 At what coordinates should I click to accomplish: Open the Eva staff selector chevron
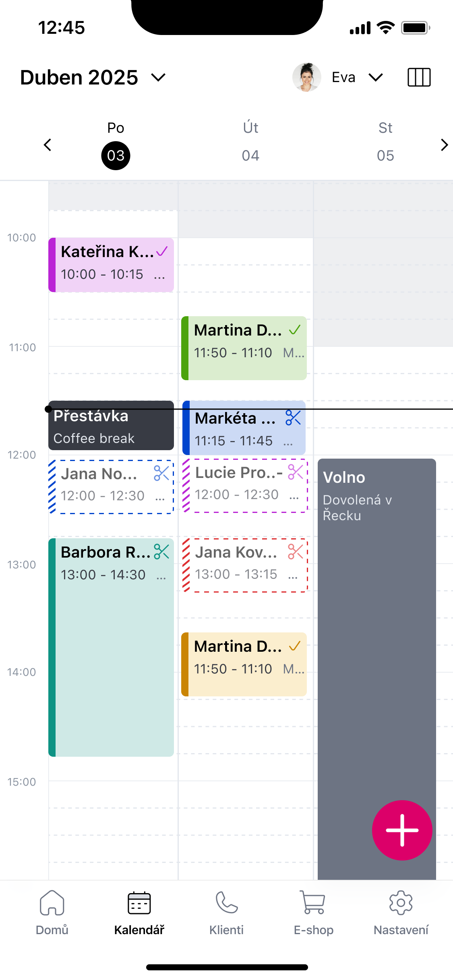click(x=376, y=77)
